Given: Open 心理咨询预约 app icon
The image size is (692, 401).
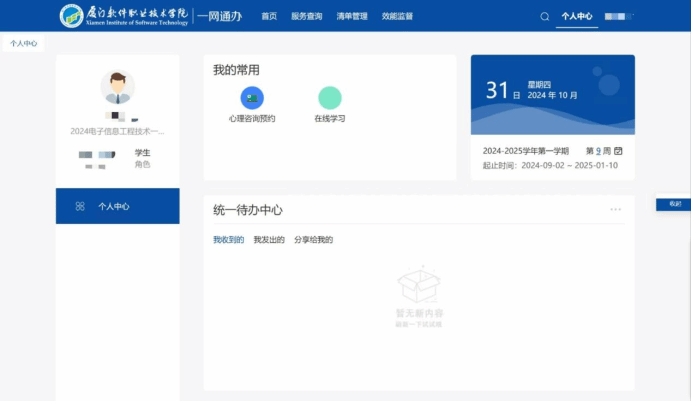Looking at the screenshot, I should coord(252,98).
